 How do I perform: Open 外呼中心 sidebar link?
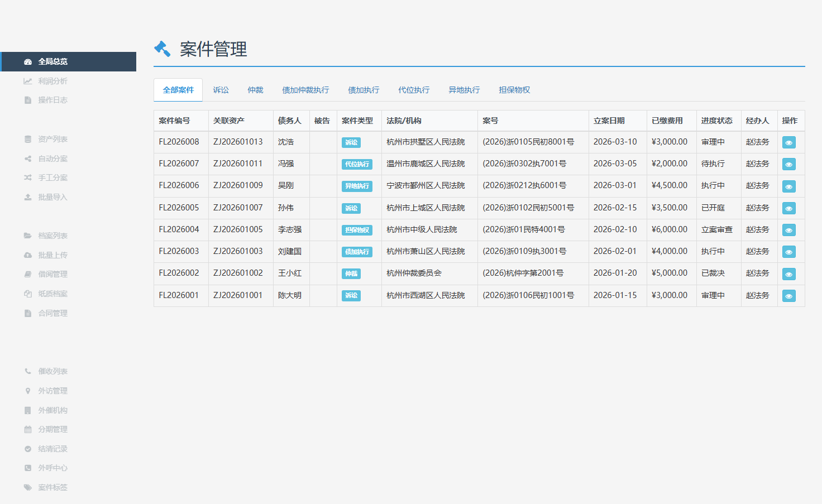pos(52,468)
